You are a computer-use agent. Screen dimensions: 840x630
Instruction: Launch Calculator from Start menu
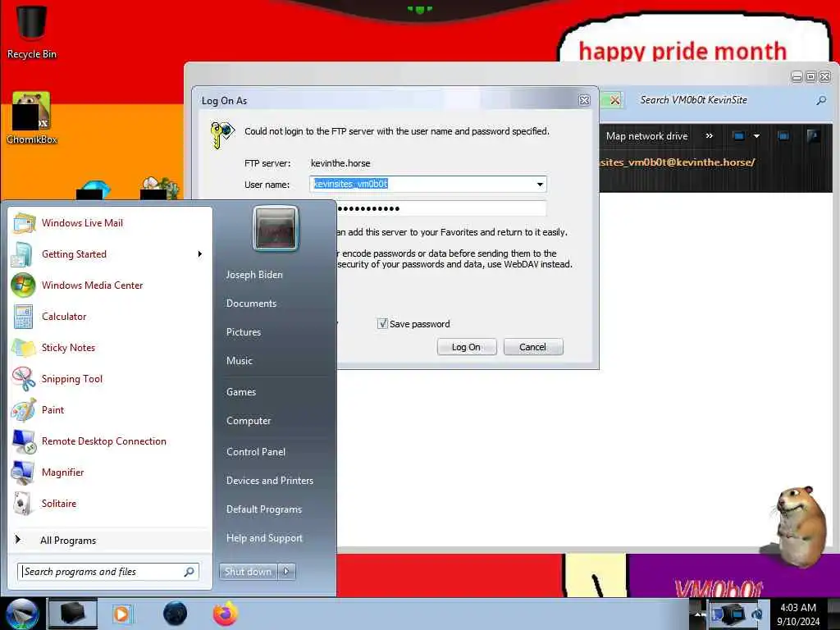click(110, 316)
